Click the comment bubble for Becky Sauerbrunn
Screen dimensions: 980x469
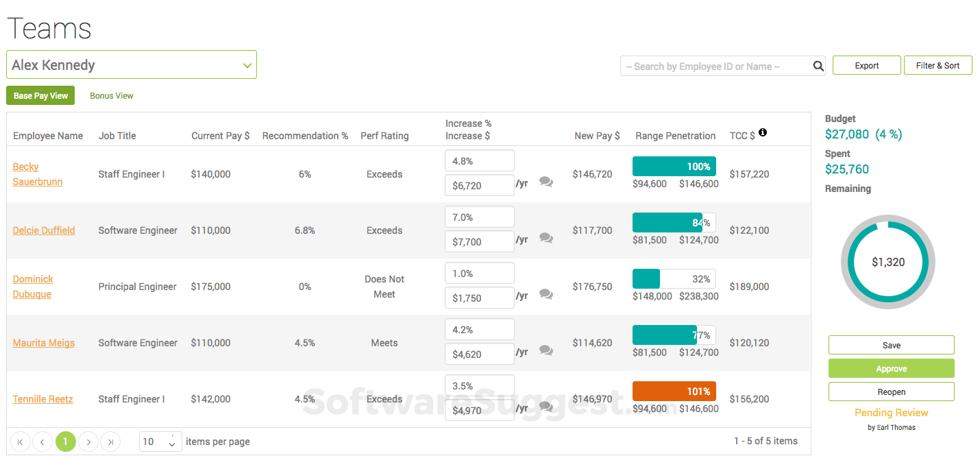click(x=546, y=181)
